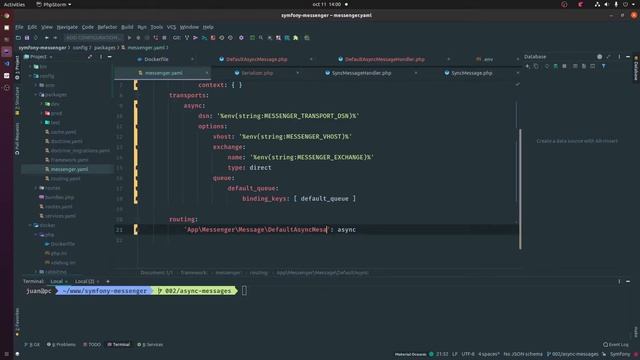This screenshot has height=360, width=640.
Task: Click the Database filter funnel icon
Action: click(x=604, y=66)
